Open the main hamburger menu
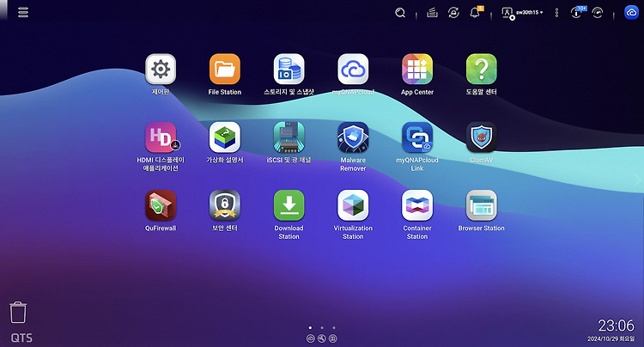Image resolution: width=644 pixels, height=347 pixels. (23, 12)
